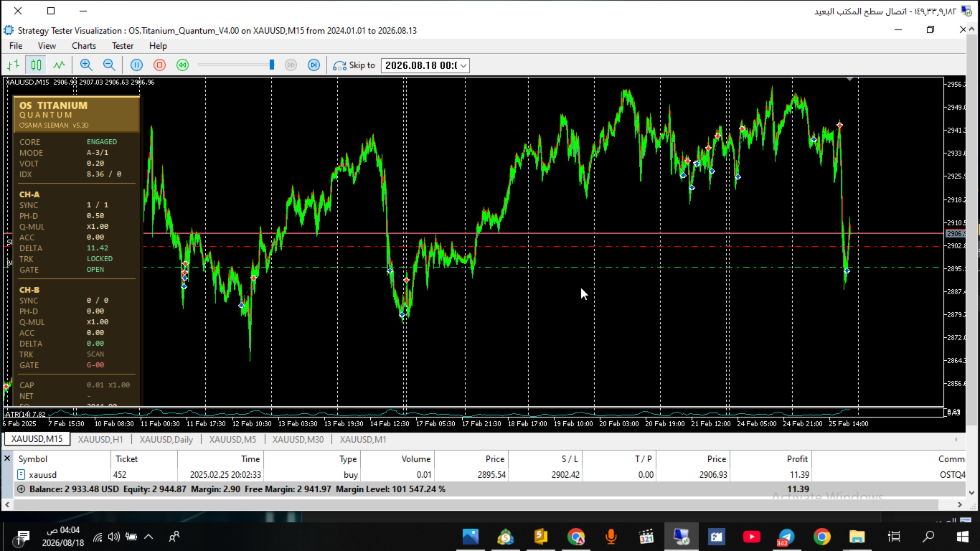Close the trade terminal panel
The width and height of the screenshot is (980, 551).
[7, 458]
